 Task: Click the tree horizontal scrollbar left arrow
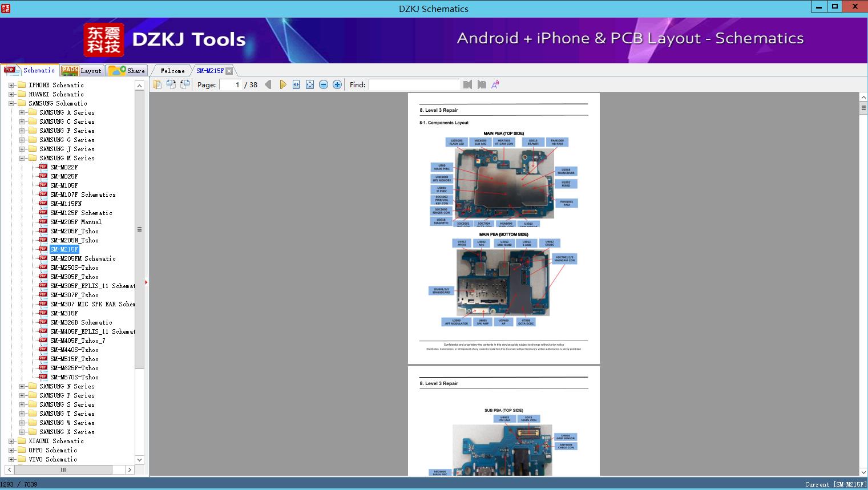(x=9, y=469)
